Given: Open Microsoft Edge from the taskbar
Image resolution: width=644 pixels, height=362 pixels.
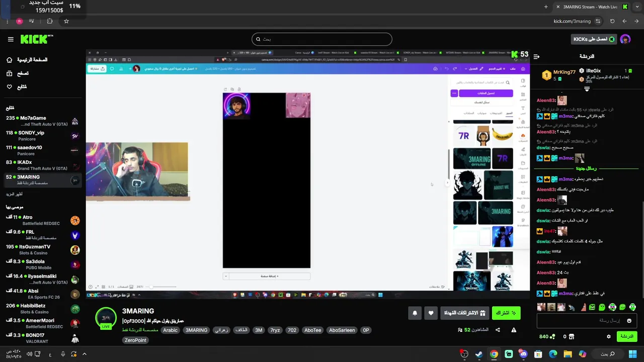Looking at the screenshot, I should [x=553, y=354].
